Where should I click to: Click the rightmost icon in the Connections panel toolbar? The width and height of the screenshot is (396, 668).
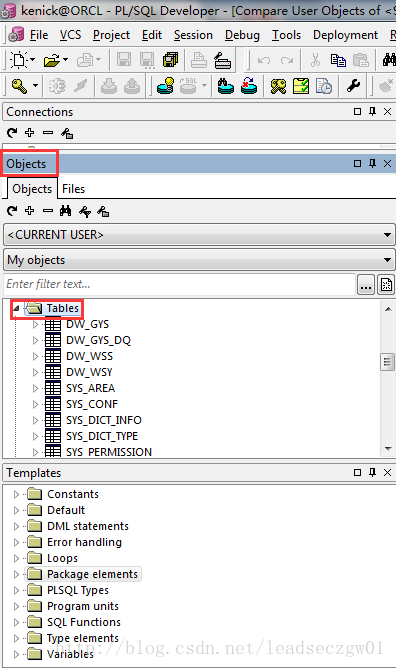click(x=67, y=133)
